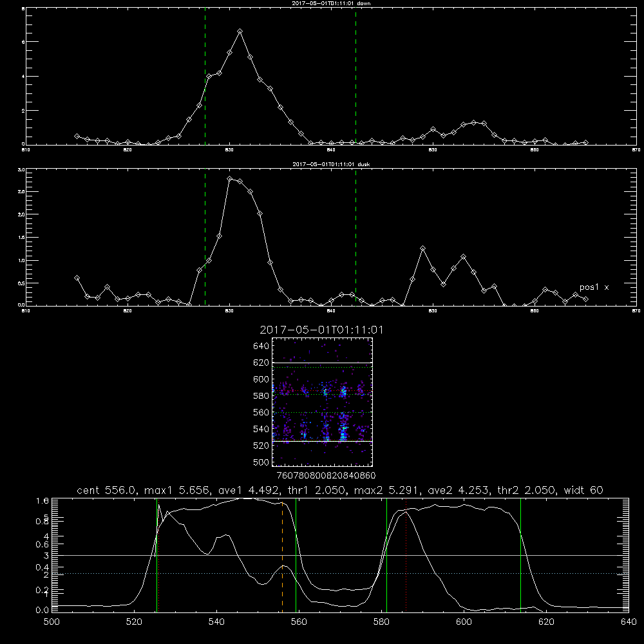Click the x-axis label 520 of bottom plot
The image size is (644, 644).
[x=134, y=622]
